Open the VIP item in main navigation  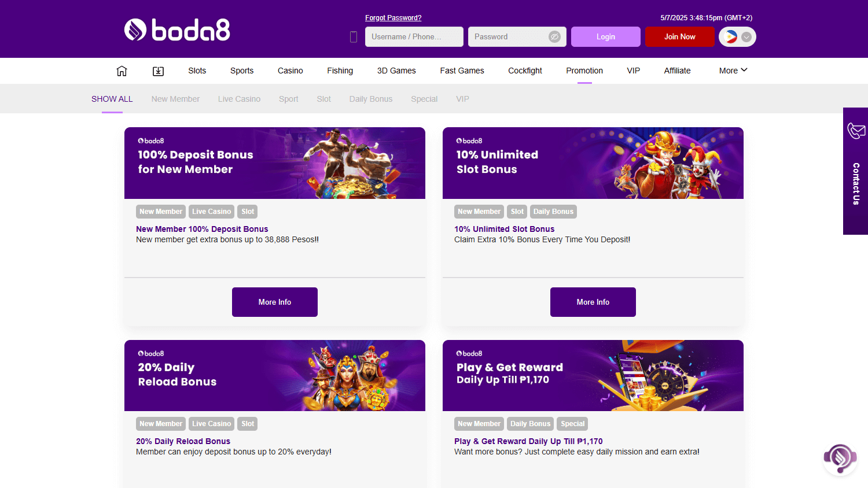pyautogui.click(x=634, y=71)
